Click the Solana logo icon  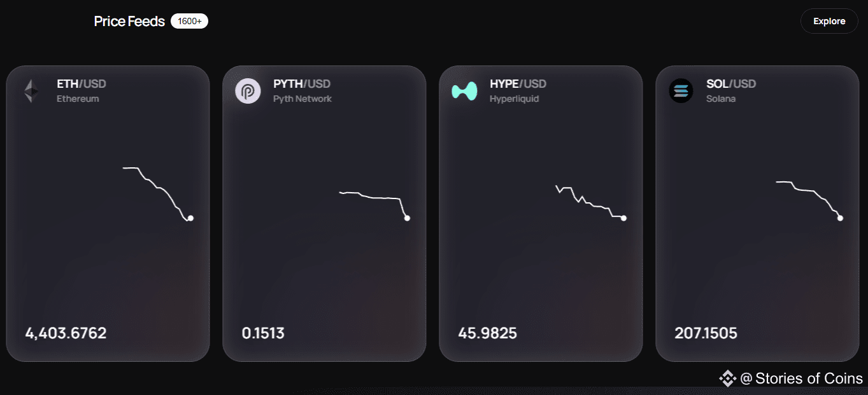coord(681,91)
